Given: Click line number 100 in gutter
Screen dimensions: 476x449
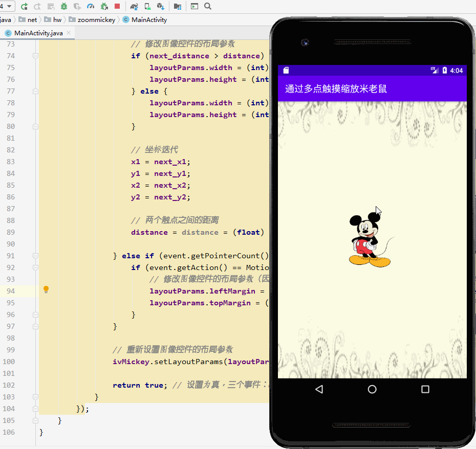Looking at the screenshot, I should 9,362.
